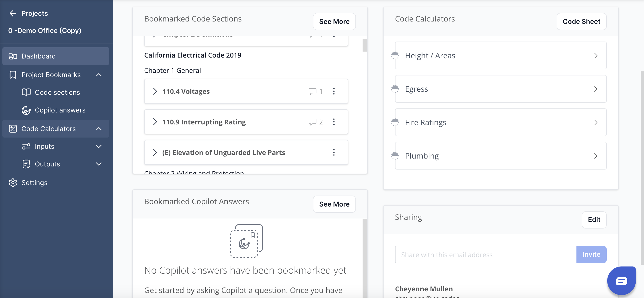Click the Bookmarked Code Sections scrollbar
The image size is (644, 298).
click(364, 46)
